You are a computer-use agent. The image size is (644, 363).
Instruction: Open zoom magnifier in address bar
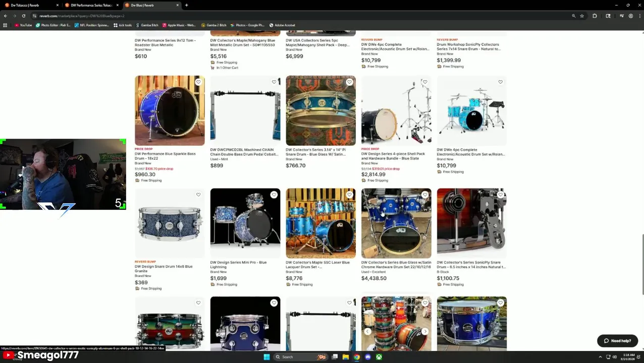[573, 16]
